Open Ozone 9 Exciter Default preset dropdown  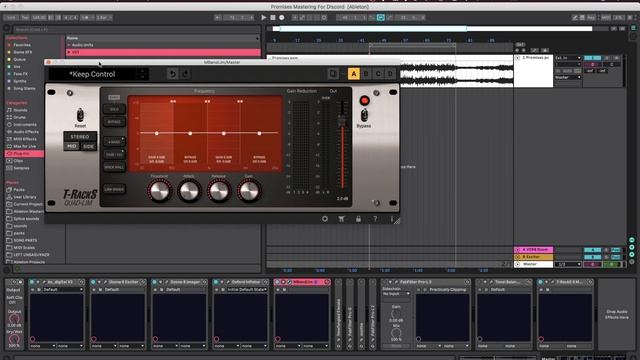point(124,289)
